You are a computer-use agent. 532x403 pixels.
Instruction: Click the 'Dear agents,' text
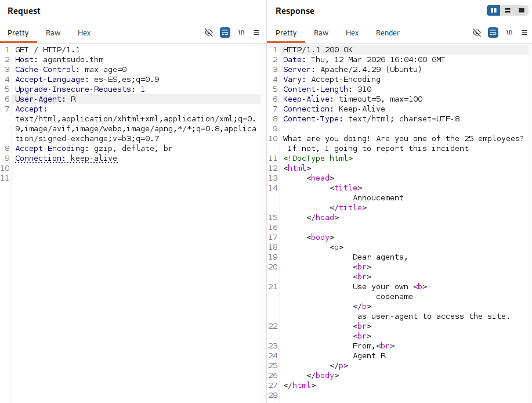[x=380, y=257]
